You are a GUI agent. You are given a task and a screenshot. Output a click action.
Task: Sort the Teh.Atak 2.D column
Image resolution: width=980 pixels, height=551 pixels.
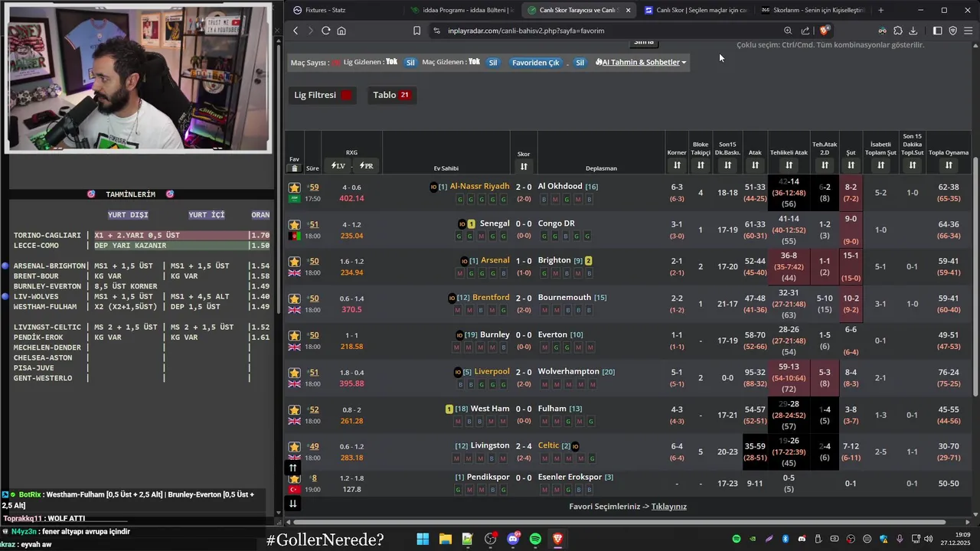pyautogui.click(x=825, y=165)
